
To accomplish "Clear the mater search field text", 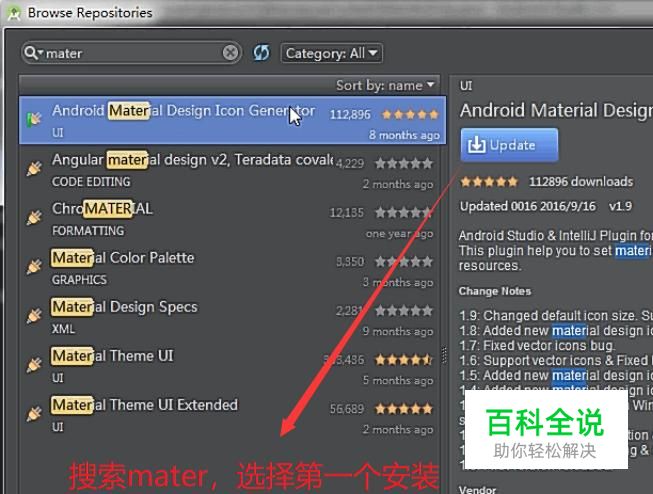I will click(x=230, y=53).
